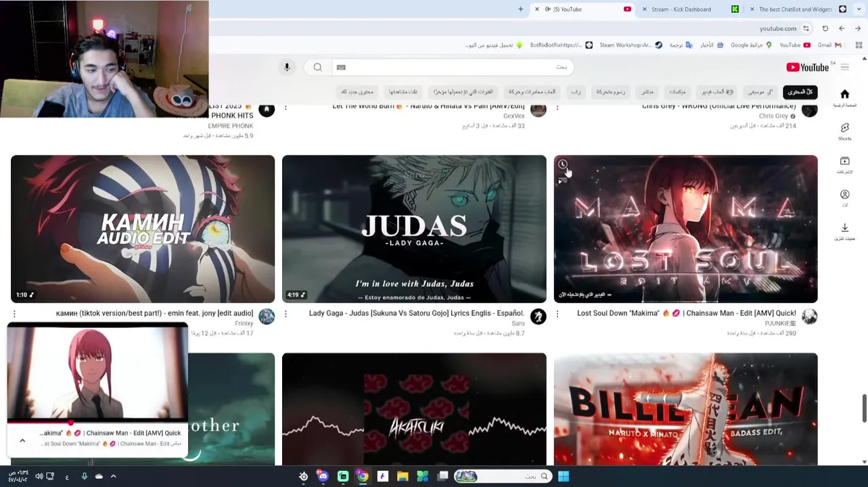This screenshot has width=868, height=487.
Task: Open Gmail bookmark
Action: [829, 45]
